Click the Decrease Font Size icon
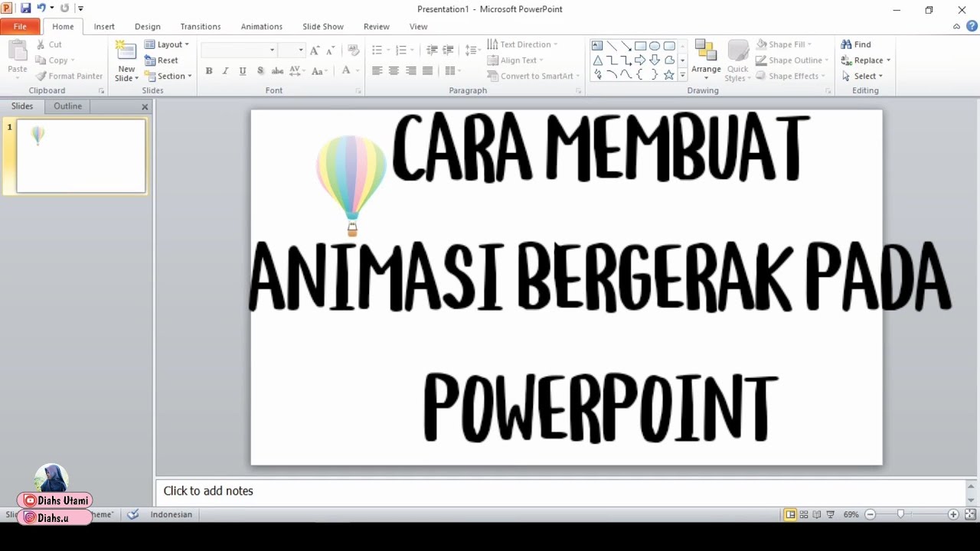Image resolution: width=980 pixels, height=551 pixels. (x=330, y=51)
